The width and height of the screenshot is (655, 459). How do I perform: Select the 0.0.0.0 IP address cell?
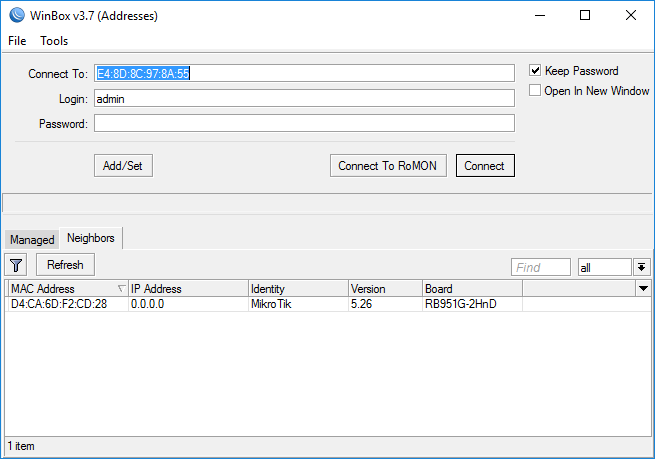[x=188, y=304]
